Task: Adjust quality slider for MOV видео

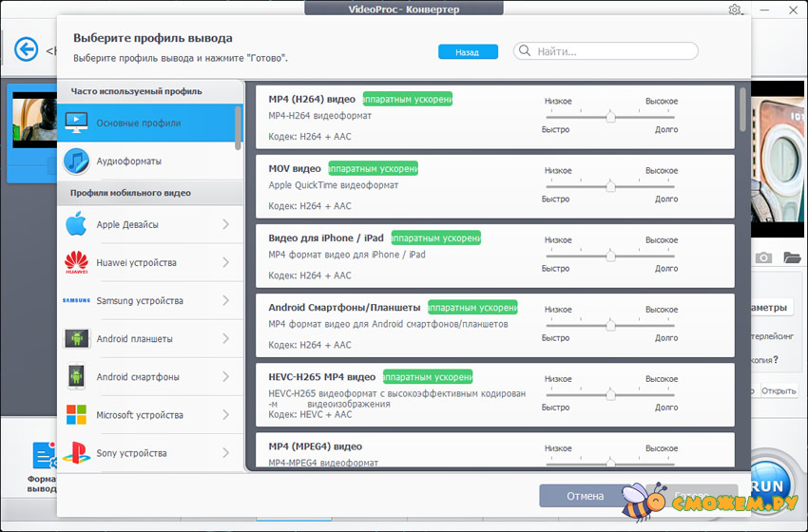Action: (x=610, y=186)
